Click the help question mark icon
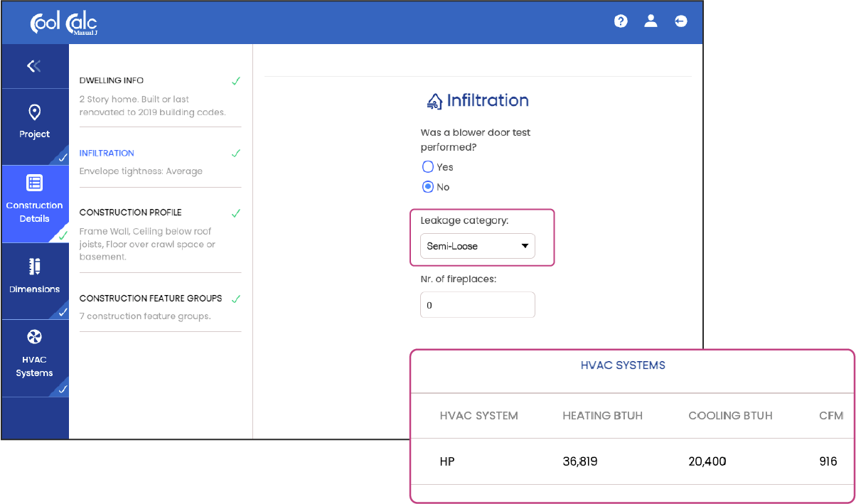This screenshot has width=856, height=504. (621, 21)
